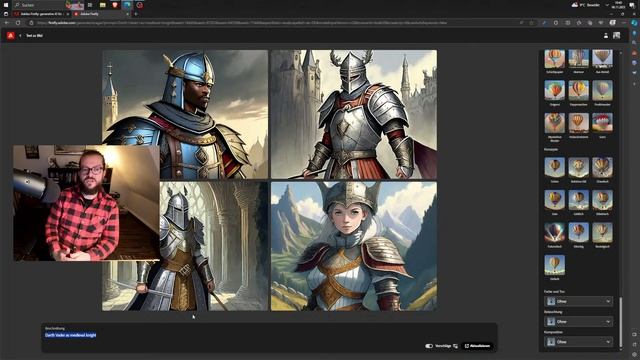Select the Pappmaschee material style
640x360 pixels.
[x=578, y=90]
